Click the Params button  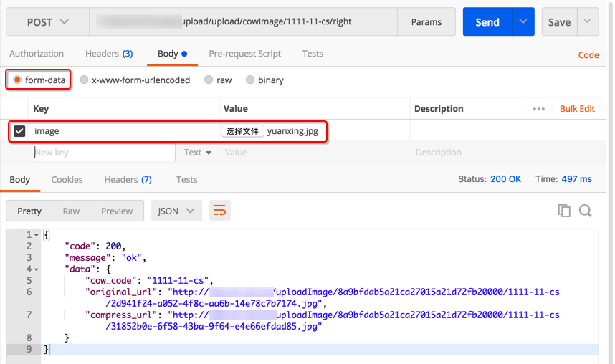coord(426,22)
